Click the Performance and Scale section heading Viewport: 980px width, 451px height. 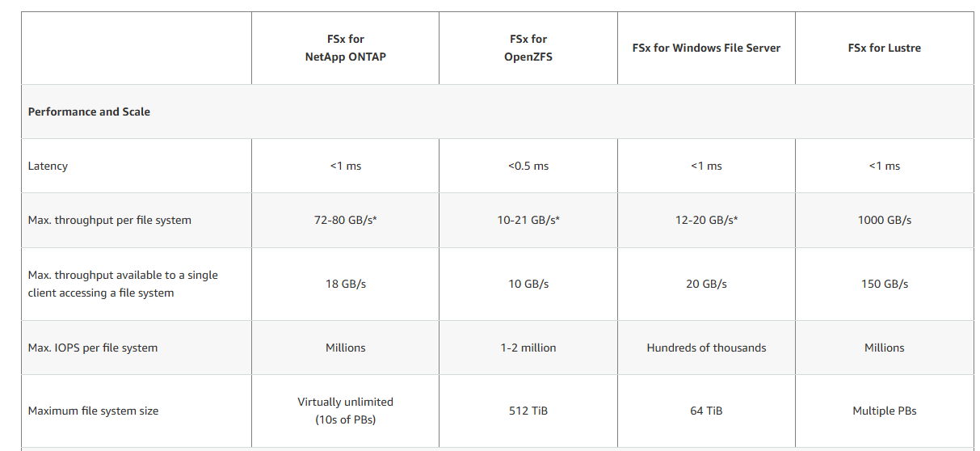tap(89, 112)
